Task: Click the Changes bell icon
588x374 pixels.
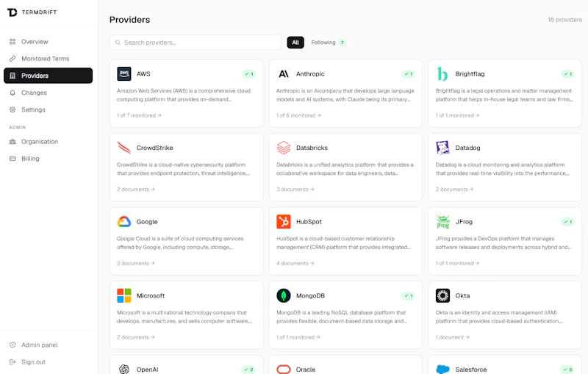Action: 12,93
